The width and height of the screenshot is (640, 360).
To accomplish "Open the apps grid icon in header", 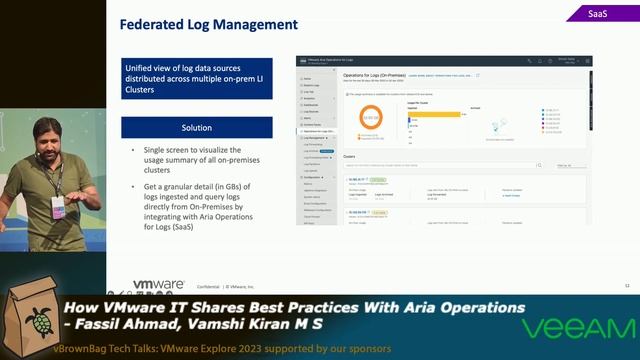I will point(587,61).
